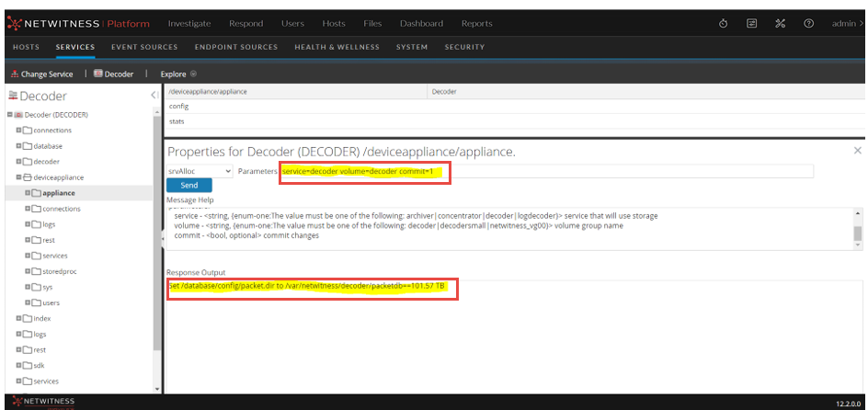868x410 pixels.
Task: Expand the index folder node
Action: pyautogui.click(x=18, y=318)
